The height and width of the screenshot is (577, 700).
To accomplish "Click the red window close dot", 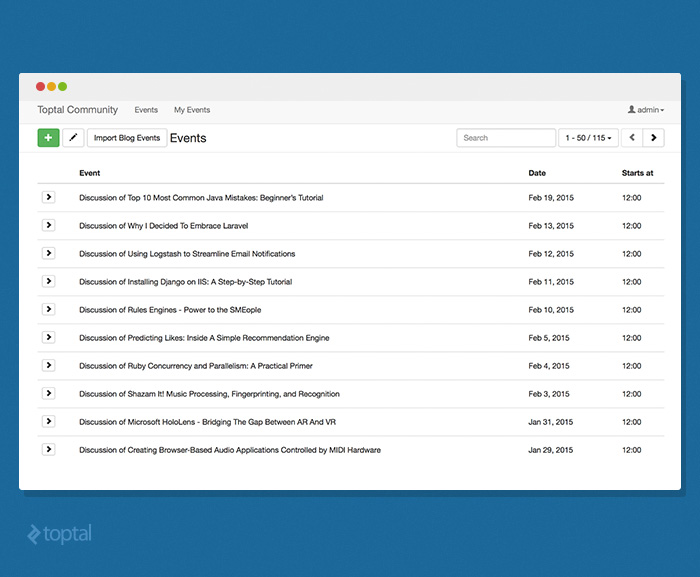I will 41,87.
